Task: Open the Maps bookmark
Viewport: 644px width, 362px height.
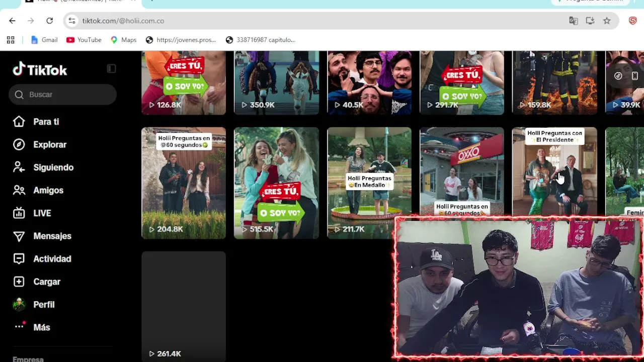Action: click(x=123, y=40)
